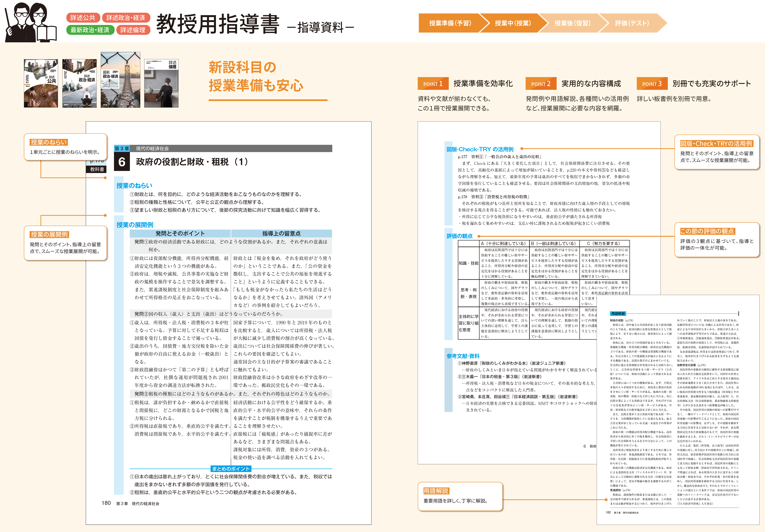Screen dimensions: 765x532
Task: Select the 詳述政治・経済 pill tag
Action: click(126, 18)
